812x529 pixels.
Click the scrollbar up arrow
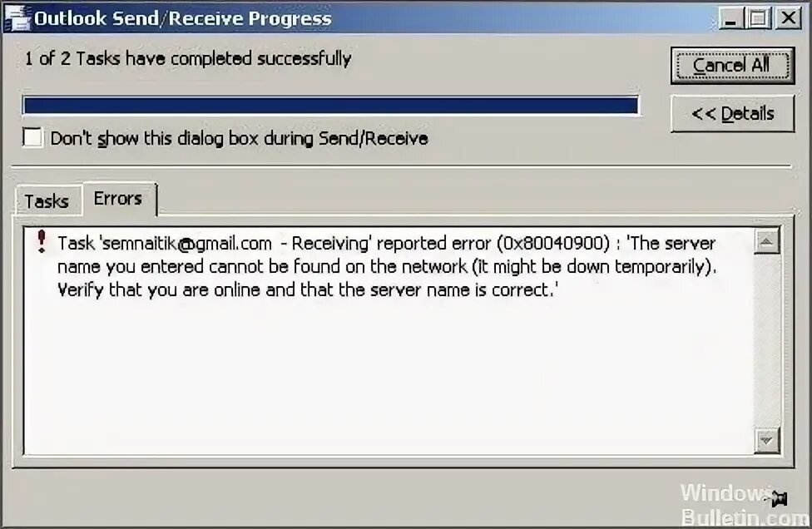(x=767, y=241)
